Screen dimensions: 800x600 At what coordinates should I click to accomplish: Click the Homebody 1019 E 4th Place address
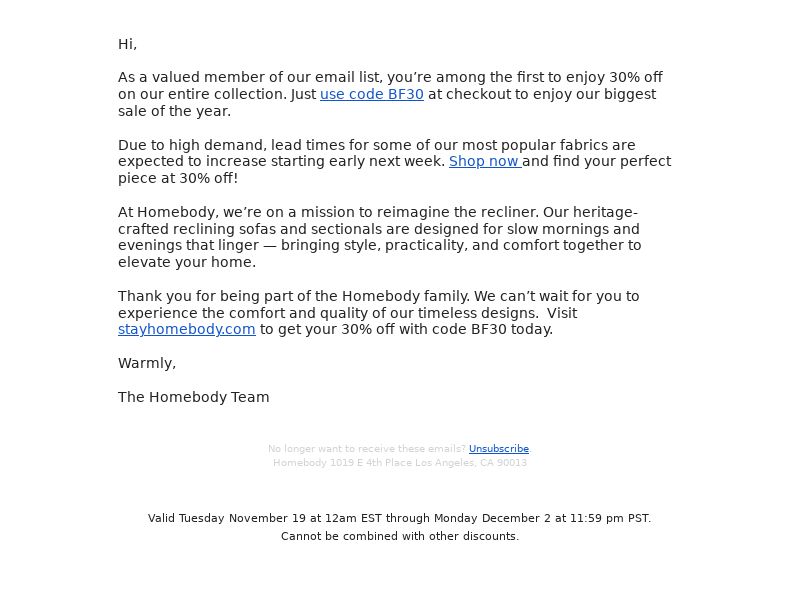click(x=400, y=463)
